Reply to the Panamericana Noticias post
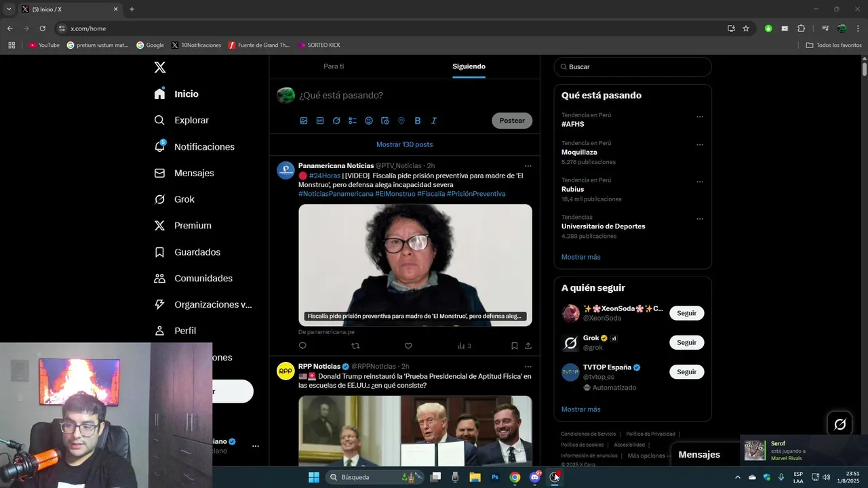Image resolution: width=868 pixels, height=488 pixels. click(x=302, y=346)
